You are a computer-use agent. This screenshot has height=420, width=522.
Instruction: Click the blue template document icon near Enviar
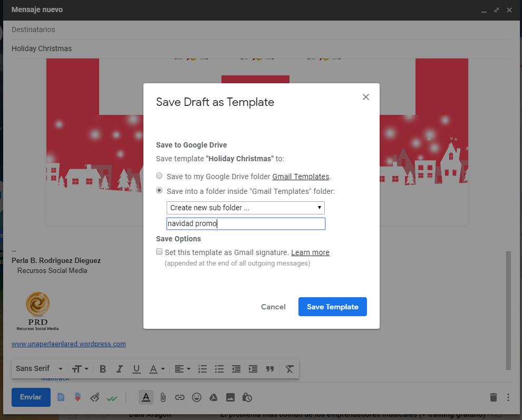(x=61, y=397)
